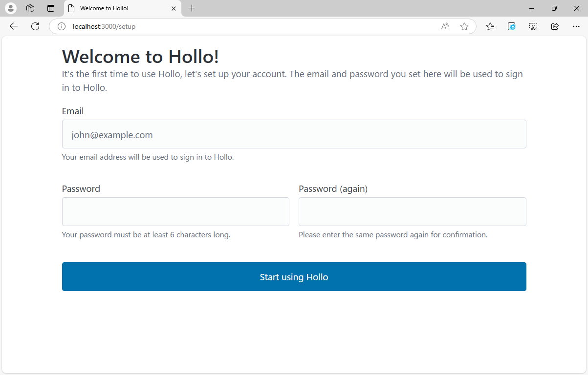The width and height of the screenshot is (588, 375).
Task: Reload the page with the refresh icon
Action: 35,26
